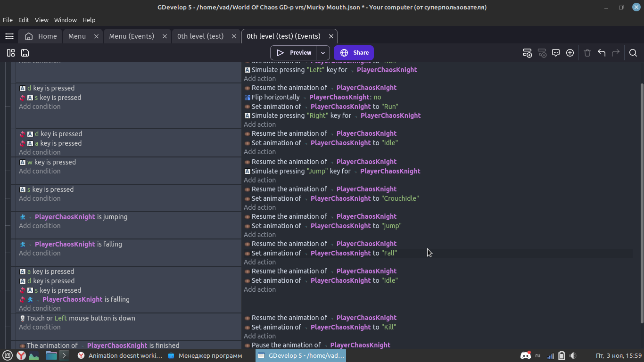Launch the Preview button
This screenshot has height=362, width=644.
coord(294,53)
